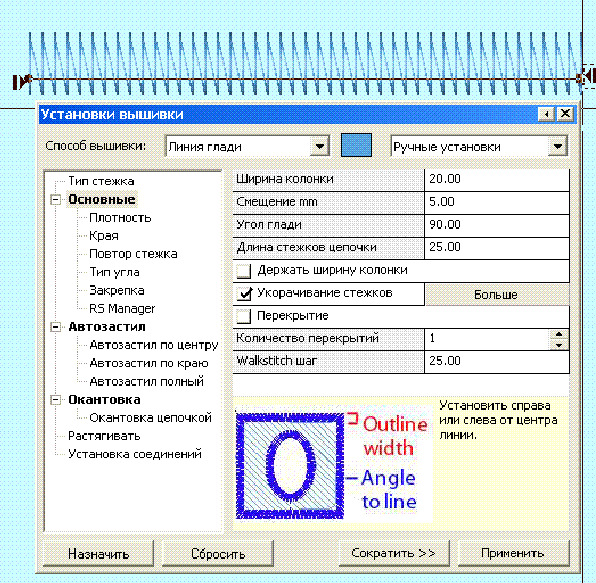Screen dimensions: 596x583
Task: Select Плотность in settings tree
Action: pos(120,218)
